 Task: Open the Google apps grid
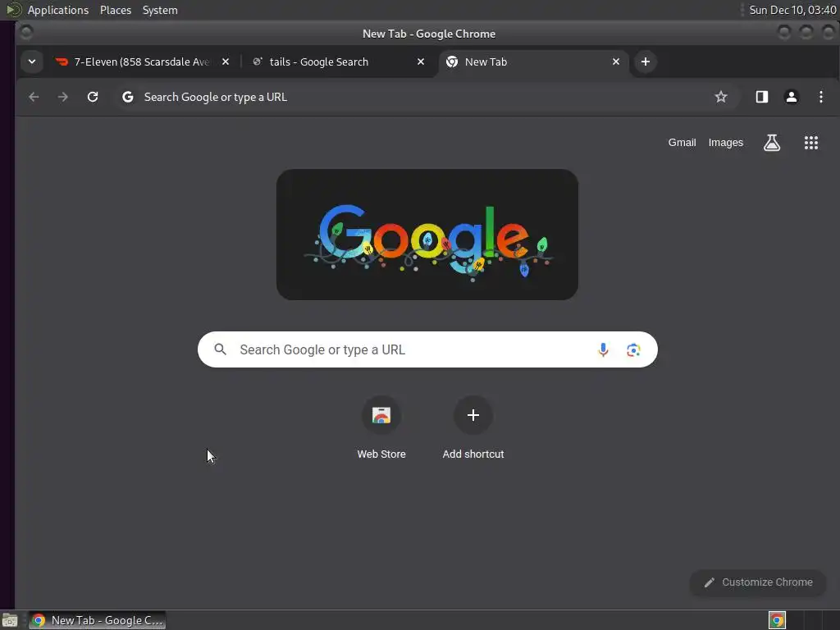pos(811,143)
